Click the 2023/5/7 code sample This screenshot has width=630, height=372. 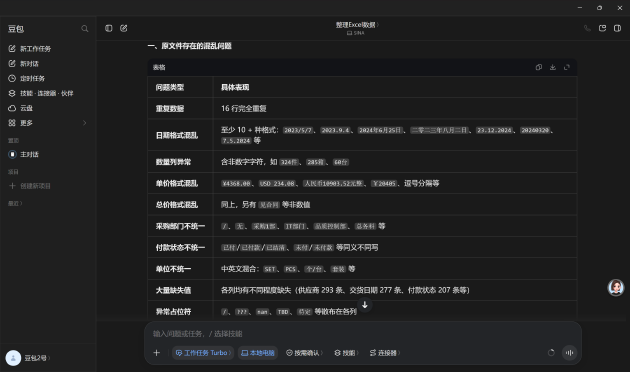[298, 130]
